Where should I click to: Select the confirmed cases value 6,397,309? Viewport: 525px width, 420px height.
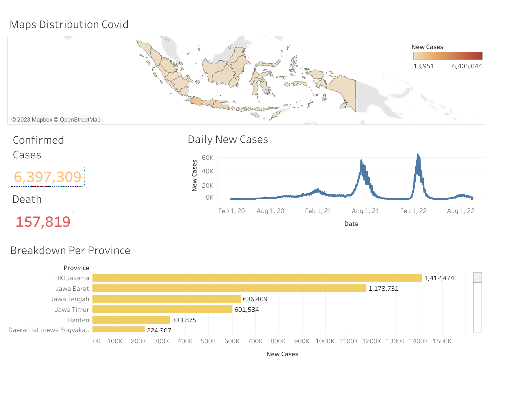tap(48, 177)
